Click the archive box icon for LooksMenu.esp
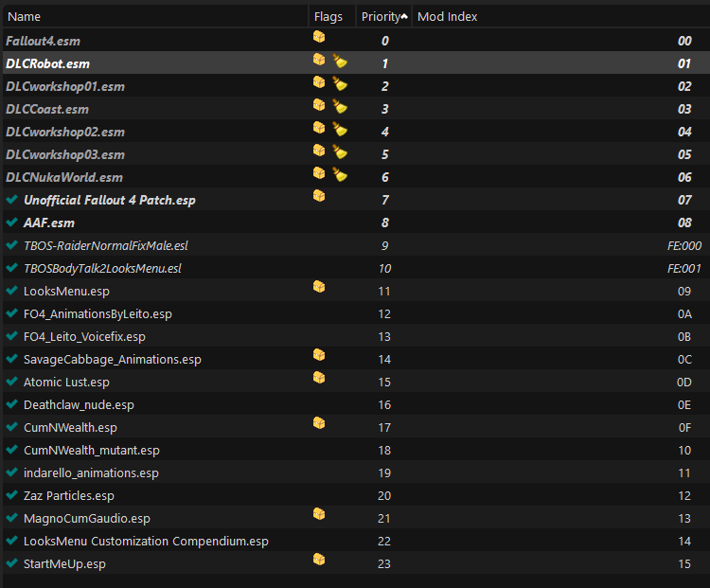 319,287
